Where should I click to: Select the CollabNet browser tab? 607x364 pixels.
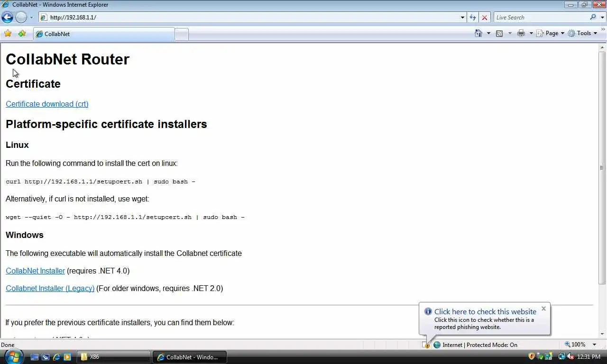[104, 34]
